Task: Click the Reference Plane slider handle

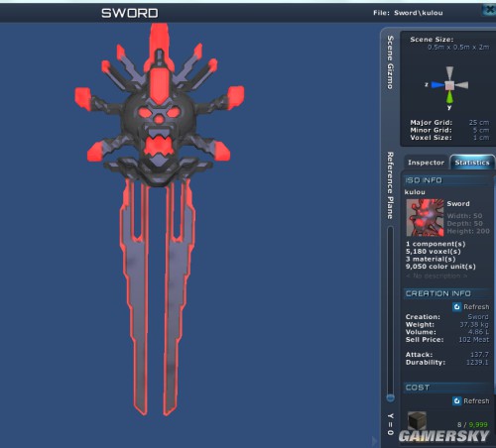Action: [391, 397]
